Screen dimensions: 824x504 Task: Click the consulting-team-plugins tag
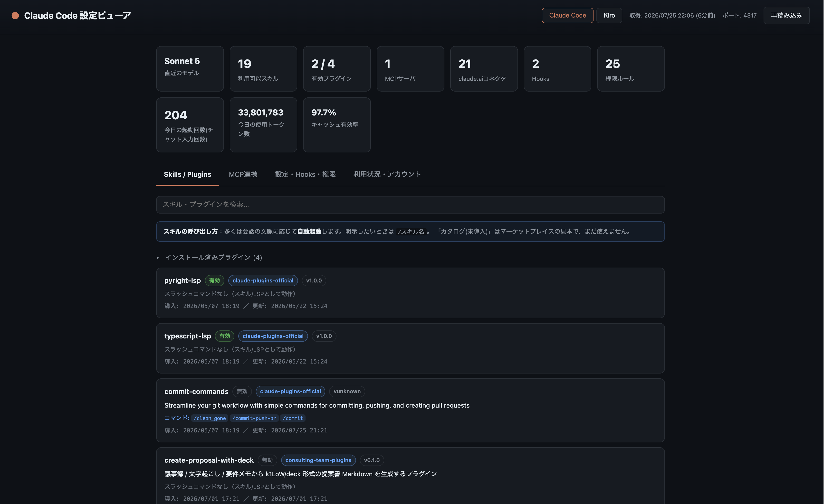[x=318, y=460]
